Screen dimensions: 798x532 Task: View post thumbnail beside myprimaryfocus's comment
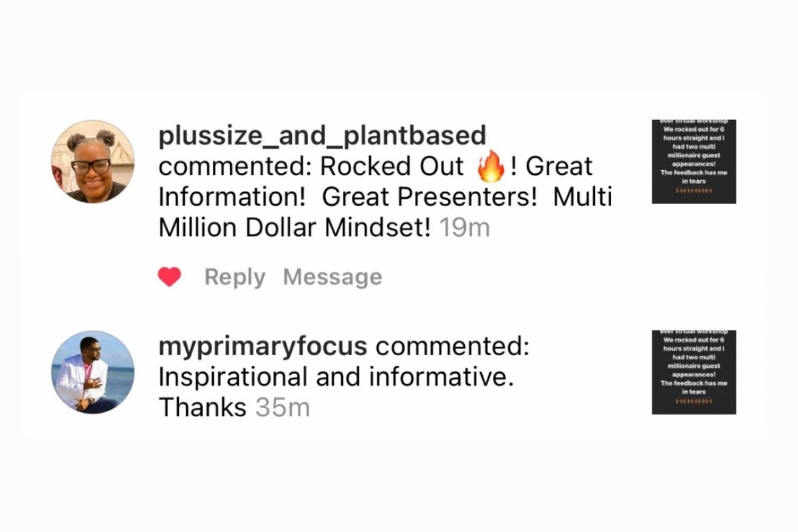coord(694,372)
